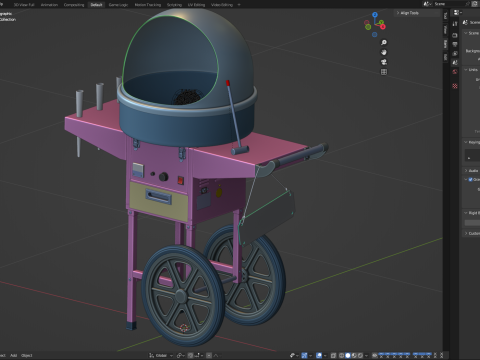The image size is (480, 360).
Task: Open the shading options dropdown arrow
Action: [x=367, y=355]
